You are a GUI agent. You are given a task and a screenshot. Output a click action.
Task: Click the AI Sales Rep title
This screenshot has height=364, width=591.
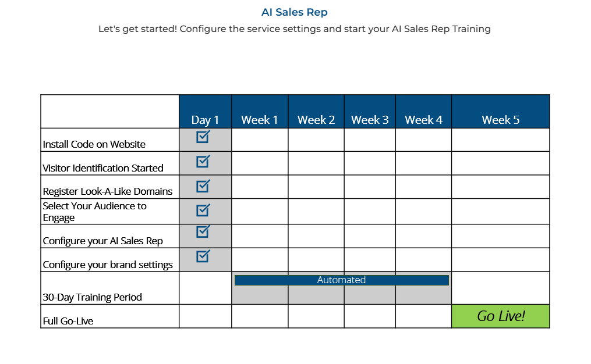(x=295, y=12)
